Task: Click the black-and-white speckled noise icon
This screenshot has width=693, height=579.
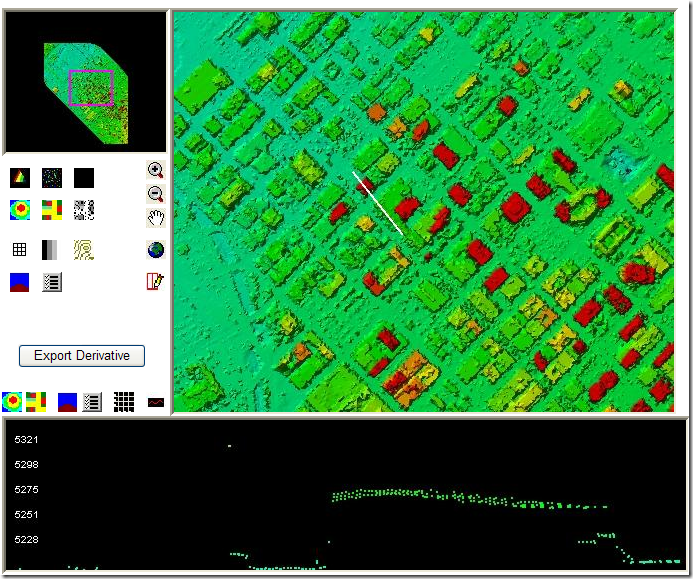Action: [x=84, y=210]
